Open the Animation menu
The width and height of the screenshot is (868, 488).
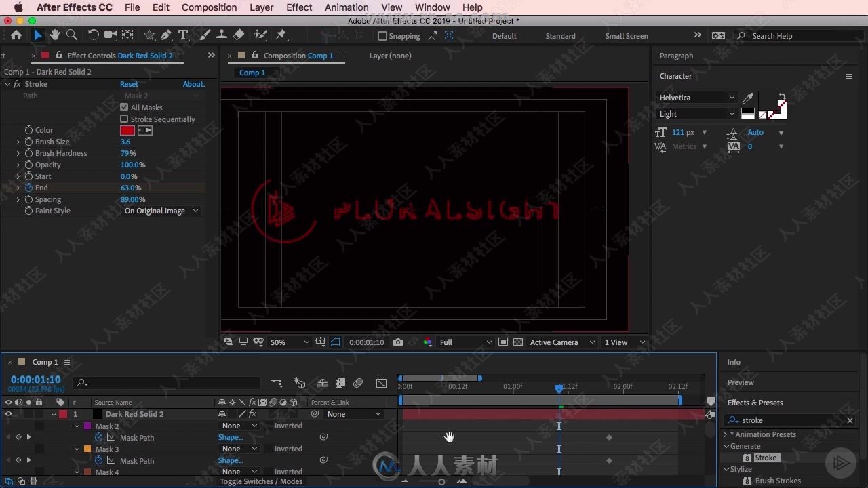[347, 7]
